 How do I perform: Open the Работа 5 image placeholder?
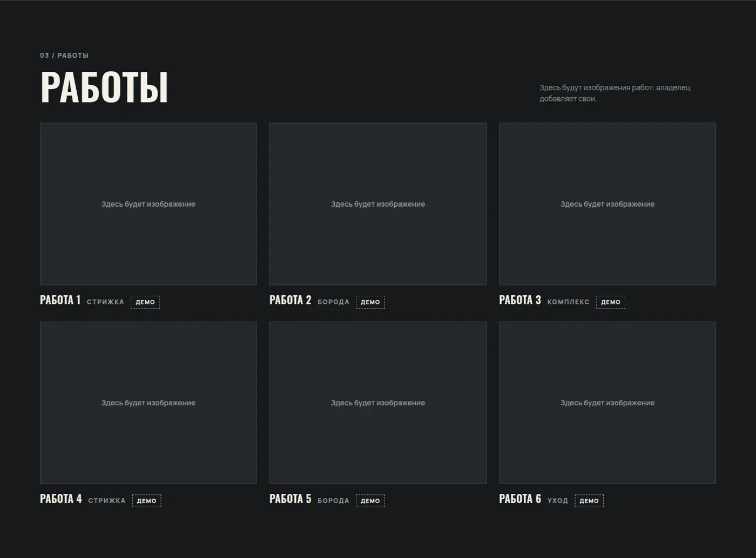coord(378,403)
